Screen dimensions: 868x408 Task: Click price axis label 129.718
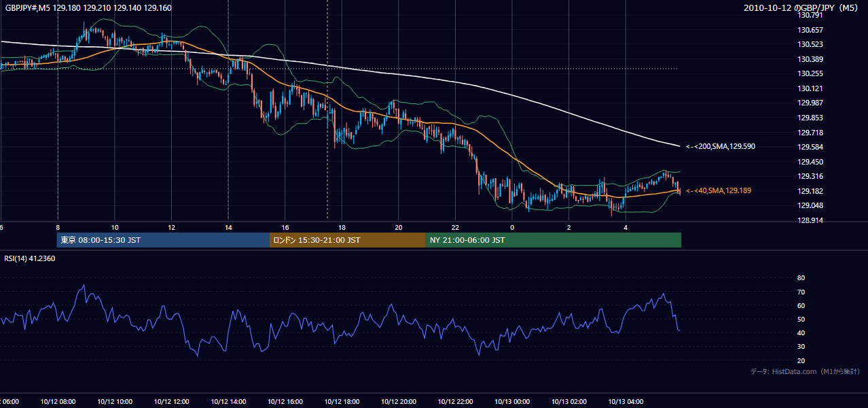click(x=810, y=133)
